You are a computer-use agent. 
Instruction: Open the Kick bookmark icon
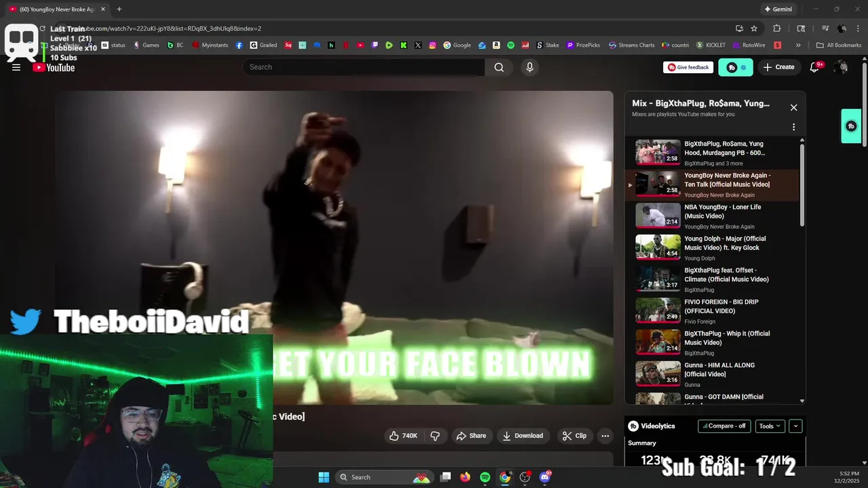coord(403,45)
